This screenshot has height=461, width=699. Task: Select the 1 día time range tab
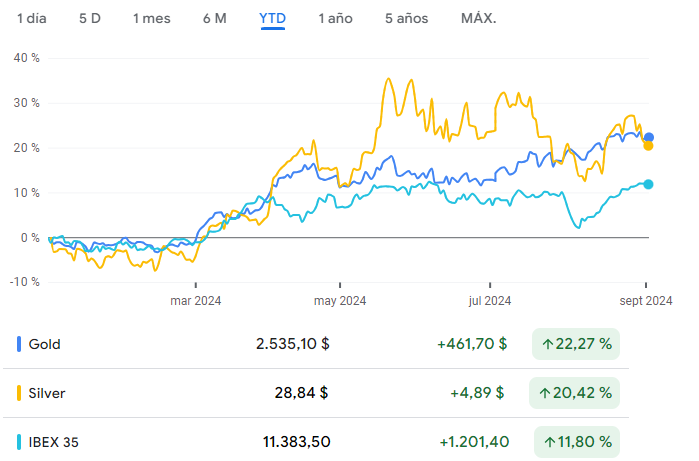click(x=32, y=19)
